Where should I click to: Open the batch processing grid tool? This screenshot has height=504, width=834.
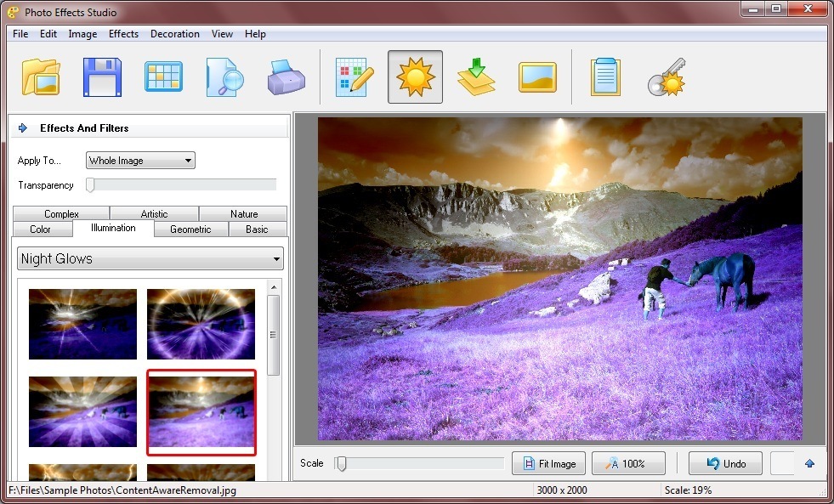162,76
